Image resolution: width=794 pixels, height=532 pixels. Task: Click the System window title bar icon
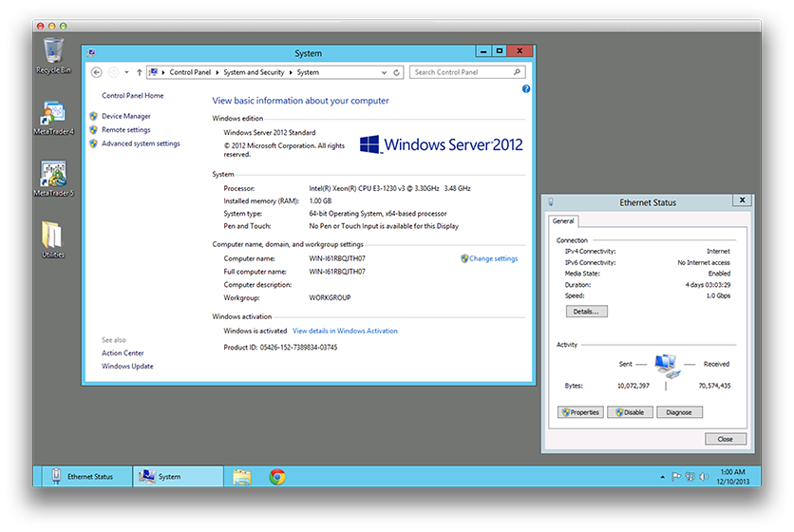[91, 52]
